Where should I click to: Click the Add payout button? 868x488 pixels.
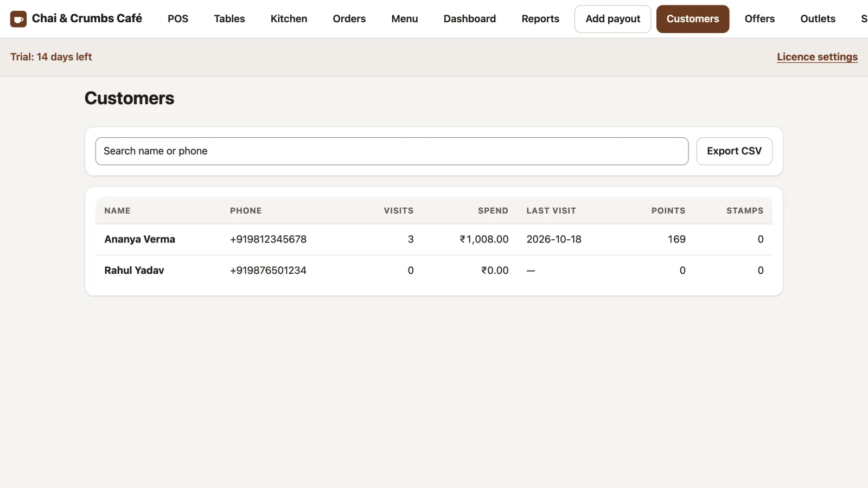(613, 19)
